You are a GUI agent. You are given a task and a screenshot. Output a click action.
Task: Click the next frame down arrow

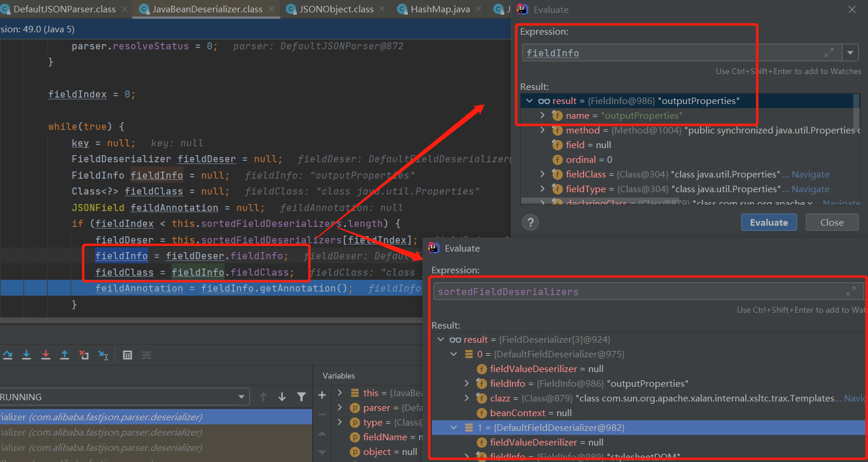click(282, 397)
